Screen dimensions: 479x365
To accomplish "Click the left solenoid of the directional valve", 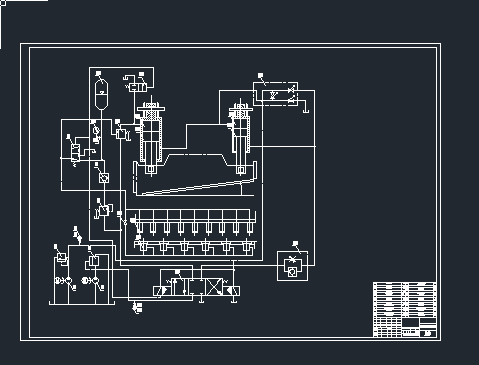I will (x=162, y=291).
